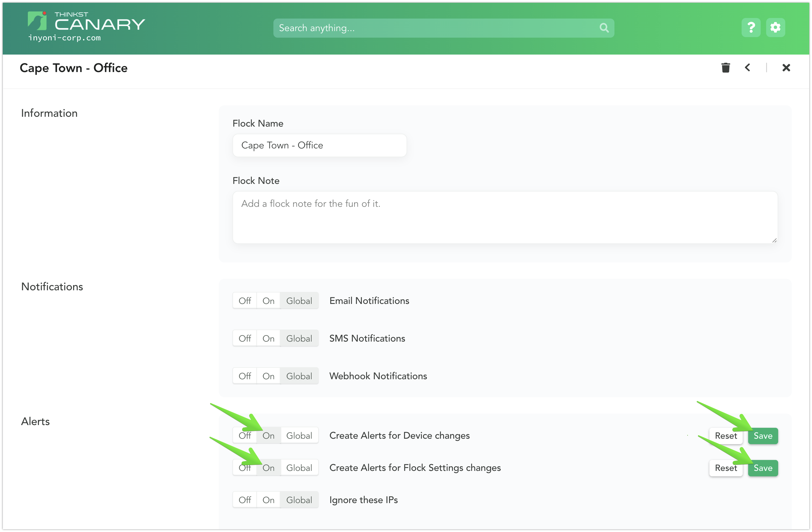Viewport: 812px width, 532px height.
Task: Click the back chevron arrow
Action: (x=748, y=67)
